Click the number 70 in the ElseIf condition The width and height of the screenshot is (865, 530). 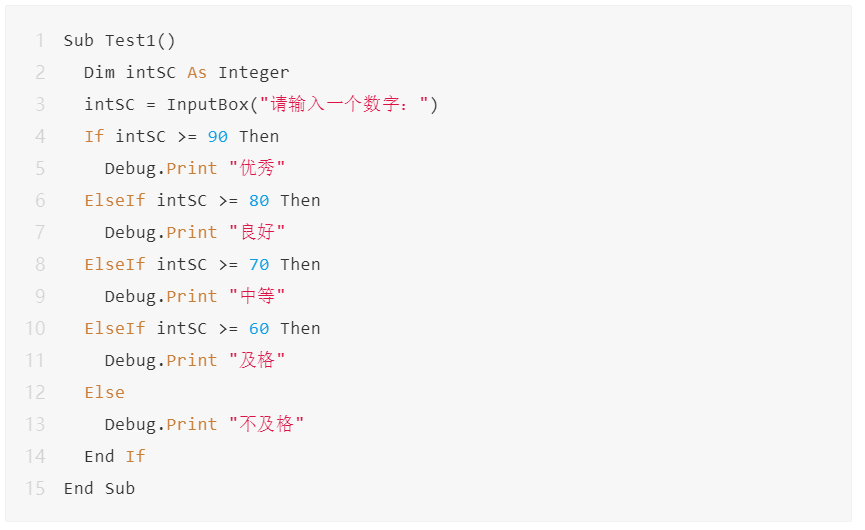point(259,265)
